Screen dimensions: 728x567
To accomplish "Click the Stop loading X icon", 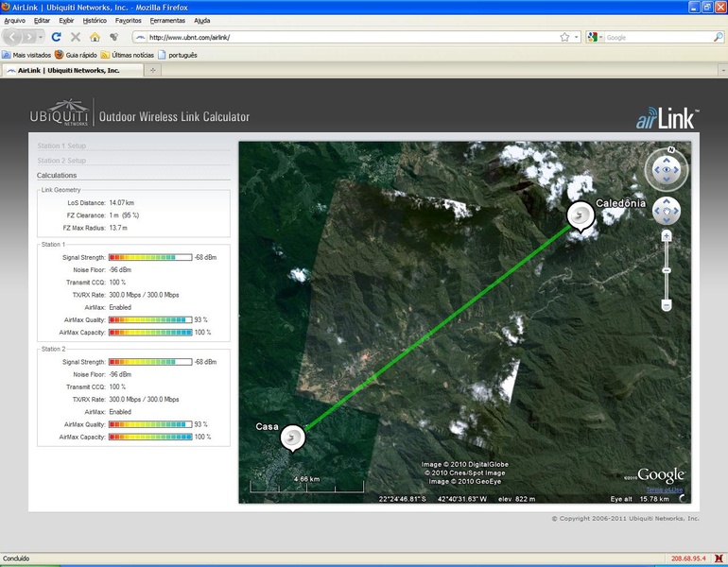I will pos(76,37).
